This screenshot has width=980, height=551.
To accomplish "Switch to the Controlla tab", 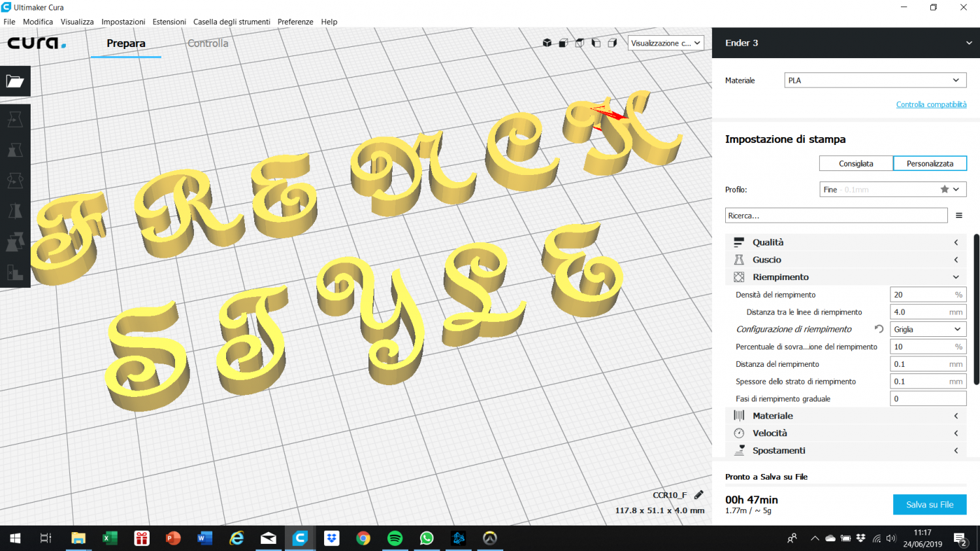I will pos(207,43).
